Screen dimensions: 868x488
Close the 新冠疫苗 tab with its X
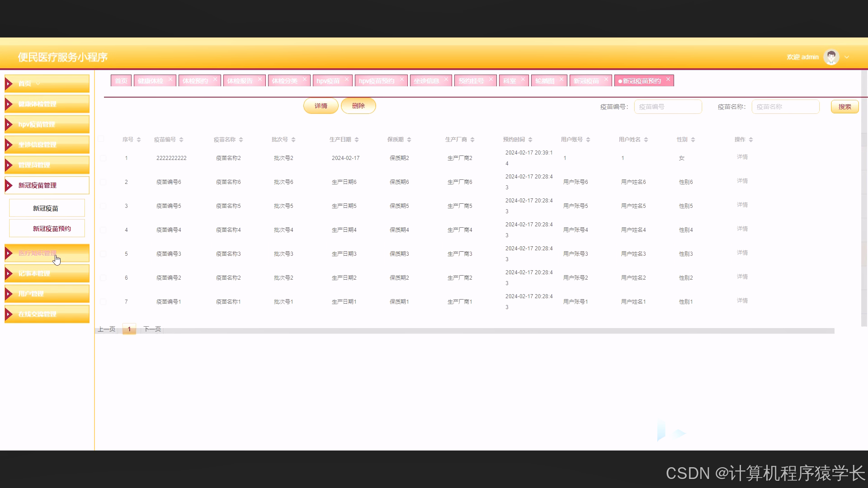pos(606,79)
